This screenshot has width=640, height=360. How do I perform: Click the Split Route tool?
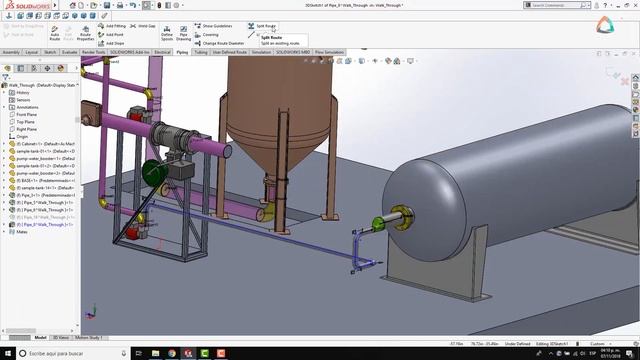click(x=262, y=26)
